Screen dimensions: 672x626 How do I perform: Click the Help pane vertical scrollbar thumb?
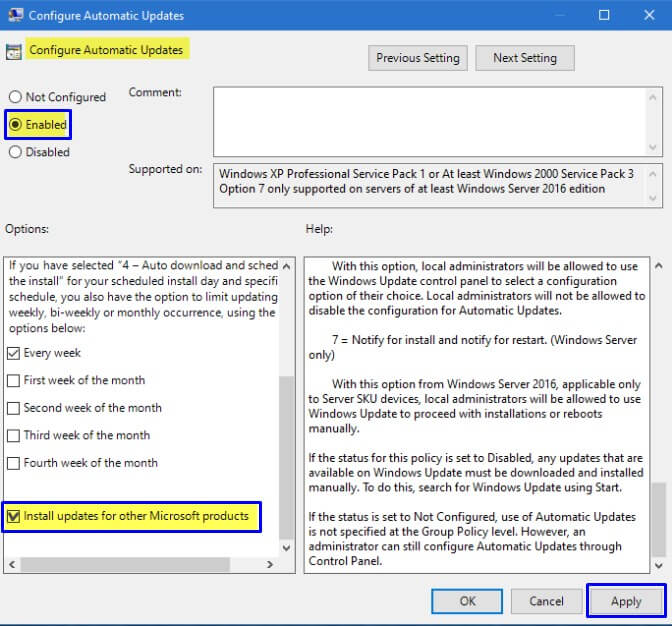point(659,519)
